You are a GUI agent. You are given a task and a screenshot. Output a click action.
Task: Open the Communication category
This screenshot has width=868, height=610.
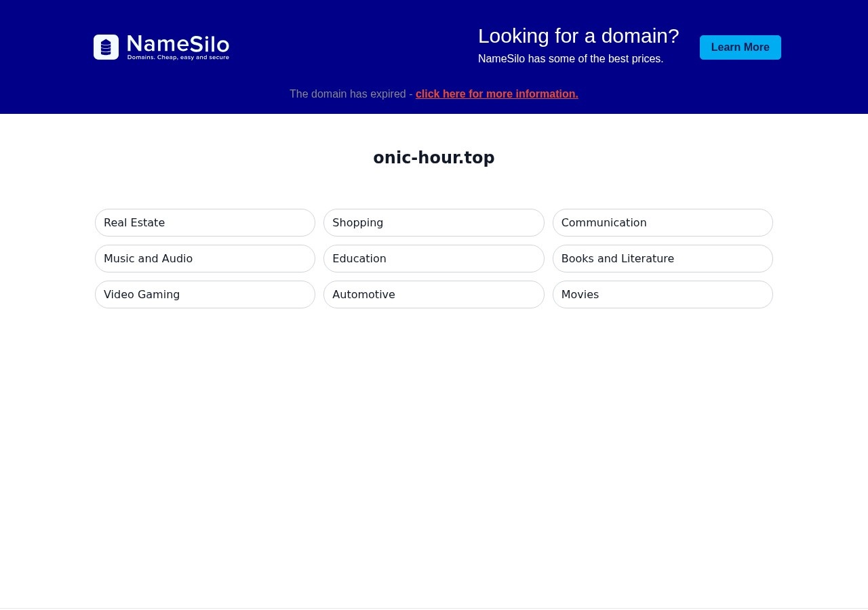coord(663,222)
